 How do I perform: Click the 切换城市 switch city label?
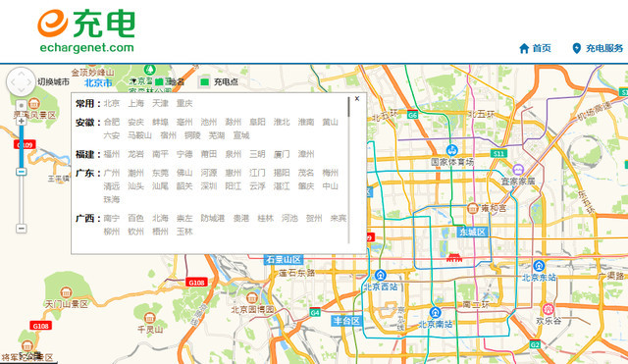pyautogui.click(x=54, y=81)
